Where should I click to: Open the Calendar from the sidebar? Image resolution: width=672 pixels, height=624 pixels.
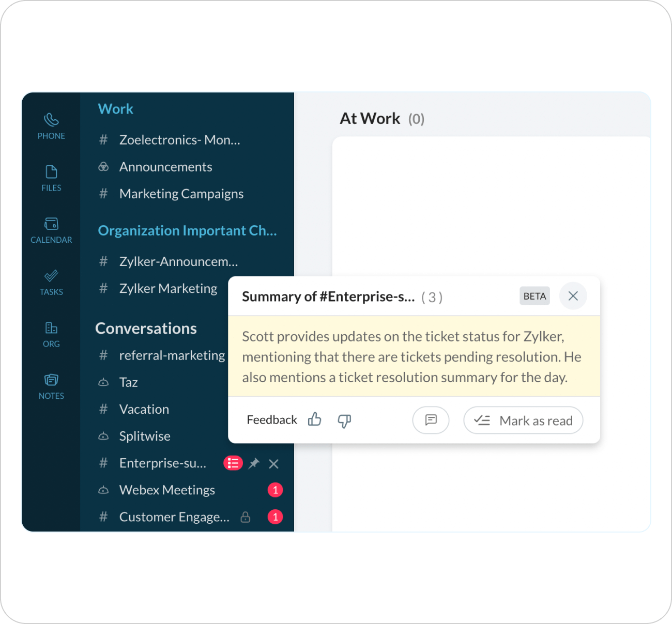(x=51, y=230)
